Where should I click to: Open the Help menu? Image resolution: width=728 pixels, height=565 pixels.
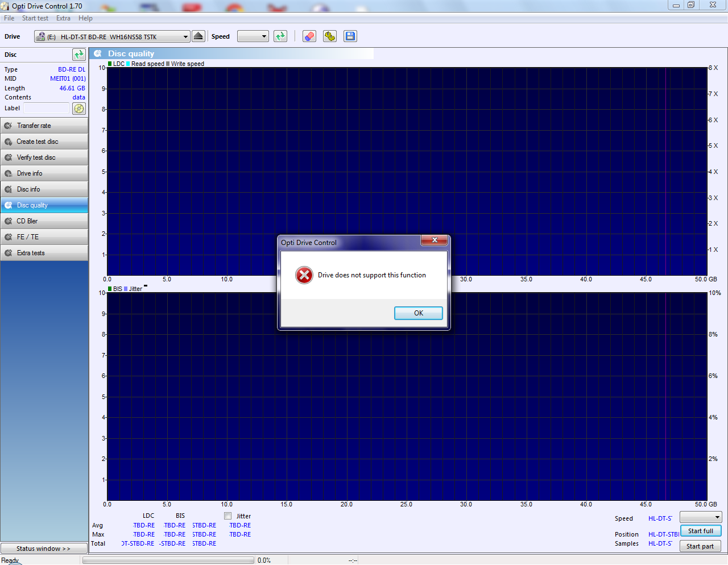pyautogui.click(x=85, y=18)
